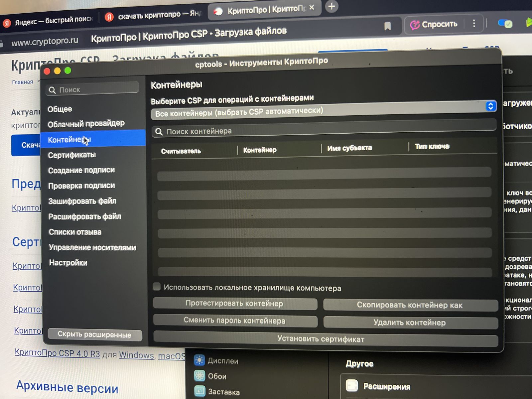Click the magnifier icon in container search
532x399 pixels.
coord(159,132)
